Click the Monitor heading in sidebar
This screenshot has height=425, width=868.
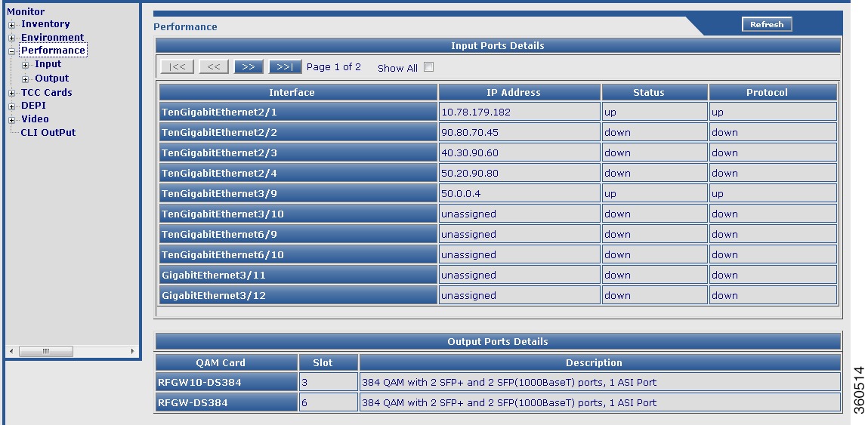tap(26, 11)
